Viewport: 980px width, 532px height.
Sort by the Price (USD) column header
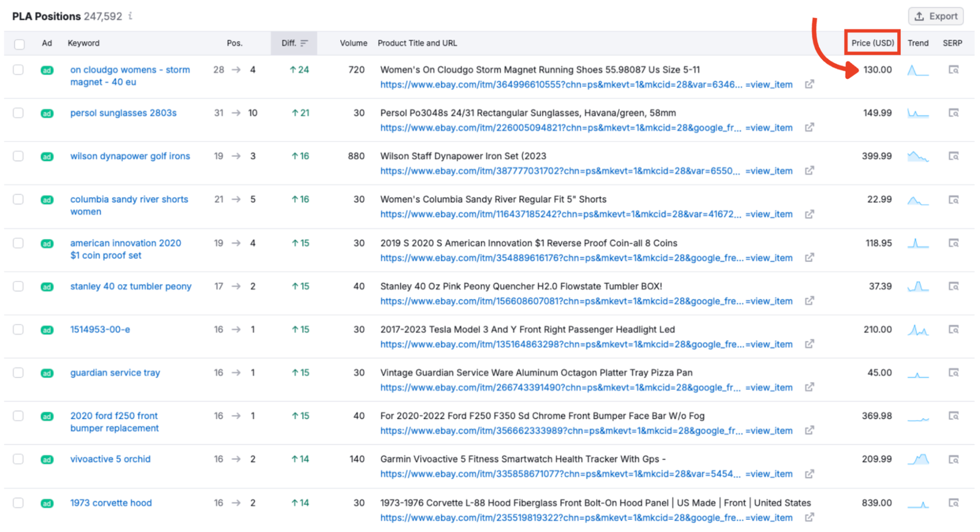pos(872,43)
